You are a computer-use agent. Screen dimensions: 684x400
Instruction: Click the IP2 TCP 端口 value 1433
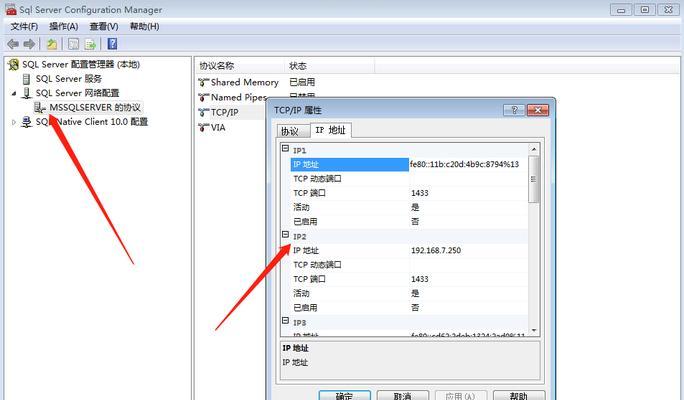[420, 279]
